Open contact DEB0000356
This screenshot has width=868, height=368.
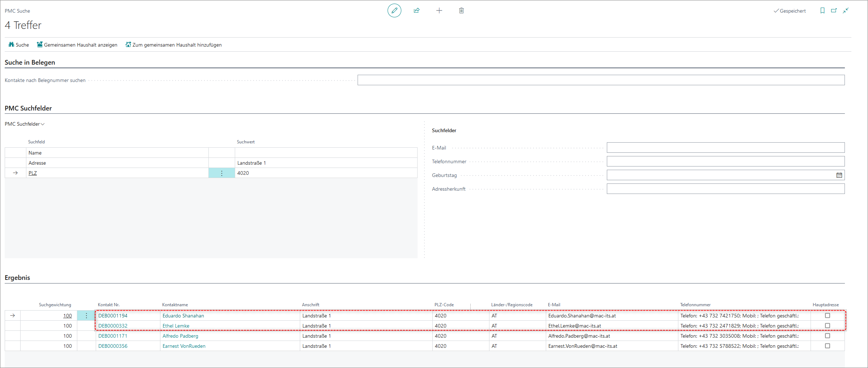(x=113, y=346)
